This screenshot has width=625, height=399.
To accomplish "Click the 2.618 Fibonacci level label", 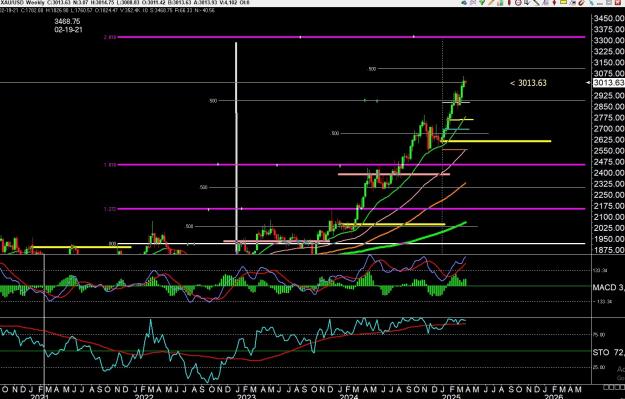I will point(110,37).
